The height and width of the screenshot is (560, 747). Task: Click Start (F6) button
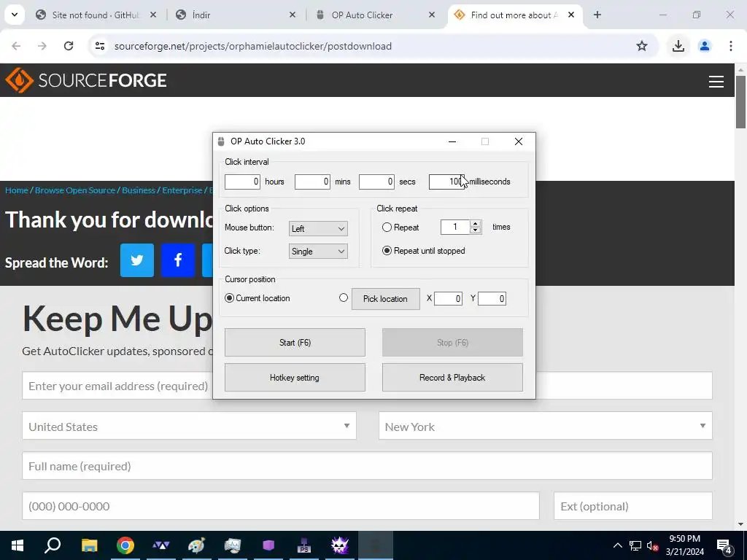click(295, 343)
